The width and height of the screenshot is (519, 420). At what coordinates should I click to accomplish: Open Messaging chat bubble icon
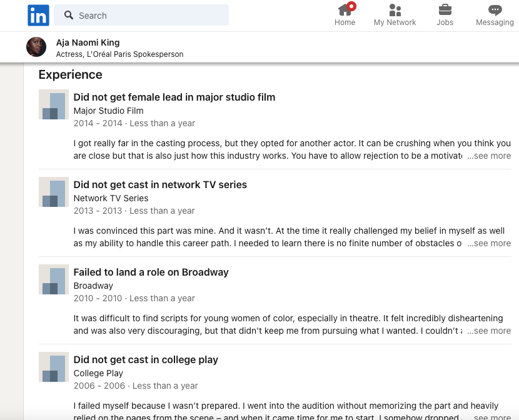coord(495,10)
